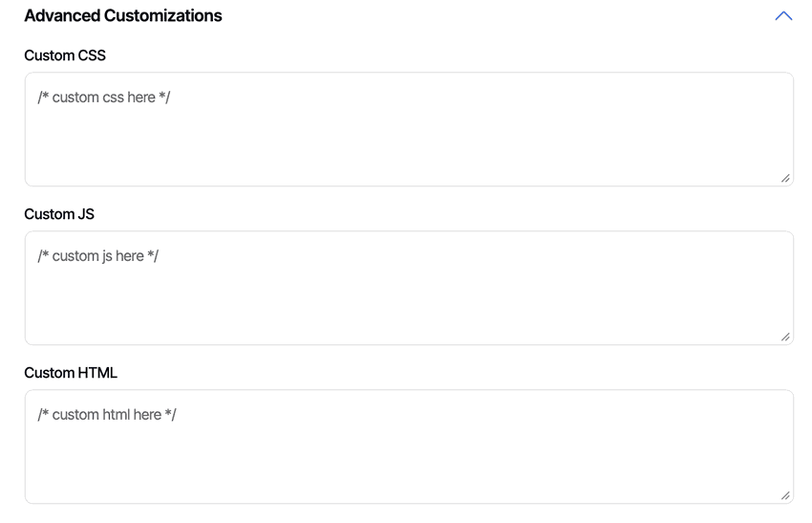Click the word "Customizations" in the heading
This screenshot has width=812, height=523.
(x=161, y=16)
